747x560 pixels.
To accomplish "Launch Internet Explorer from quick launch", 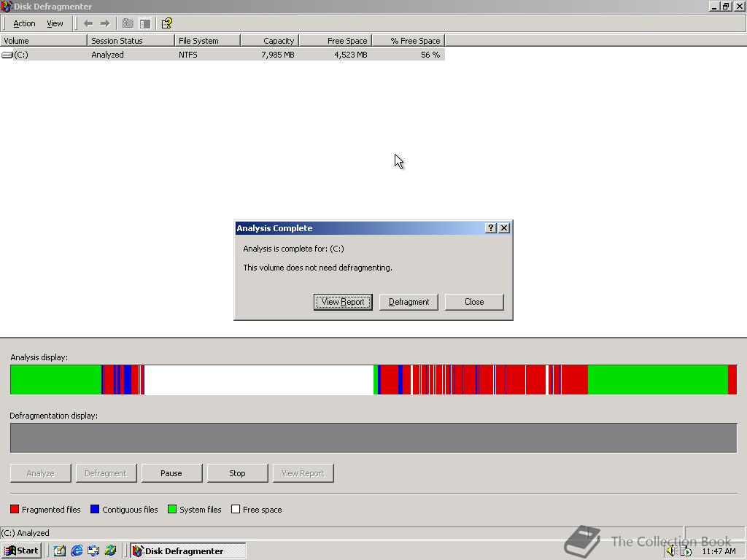I will pyautogui.click(x=77, y=551).
